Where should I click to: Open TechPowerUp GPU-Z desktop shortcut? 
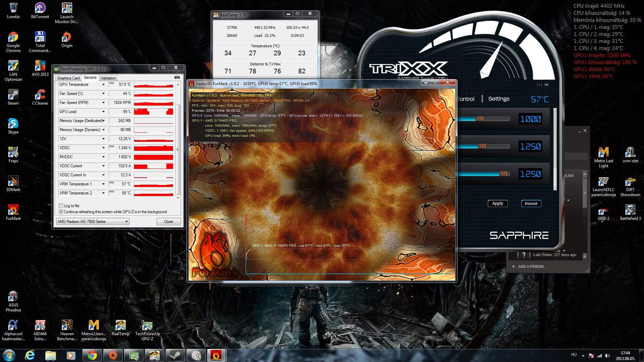tap(147, 330)
